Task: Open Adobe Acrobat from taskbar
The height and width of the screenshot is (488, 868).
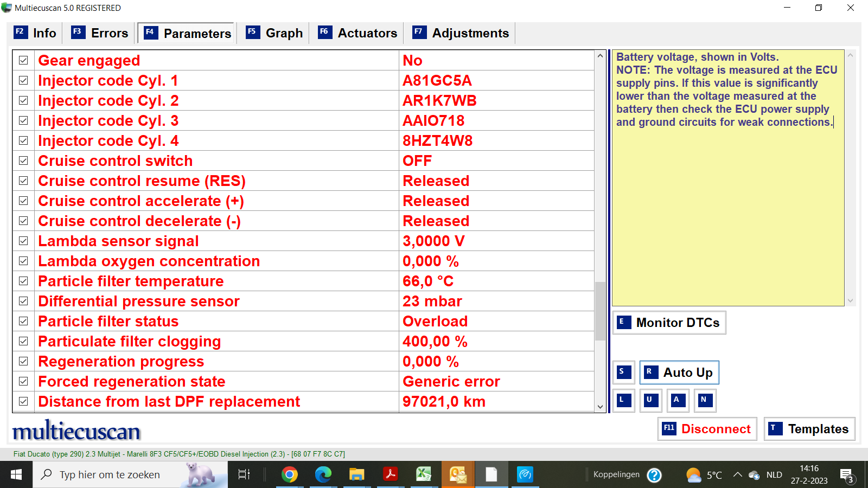Action: (x=390, y=475)
